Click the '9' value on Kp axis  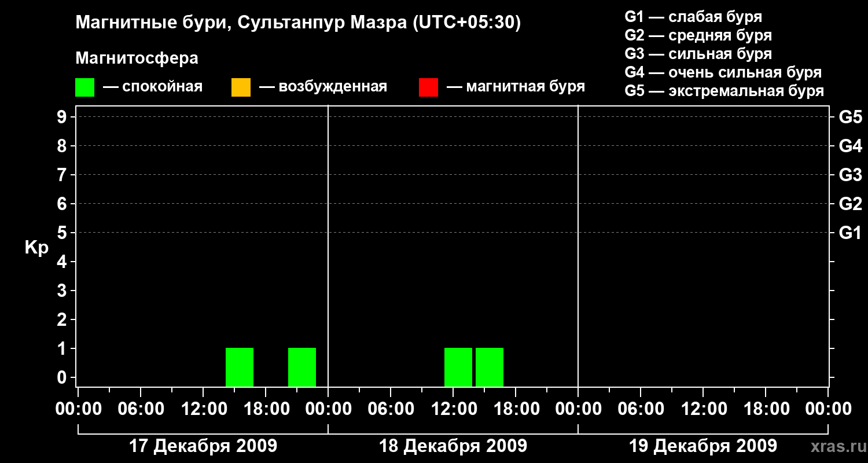pos(62,117)
